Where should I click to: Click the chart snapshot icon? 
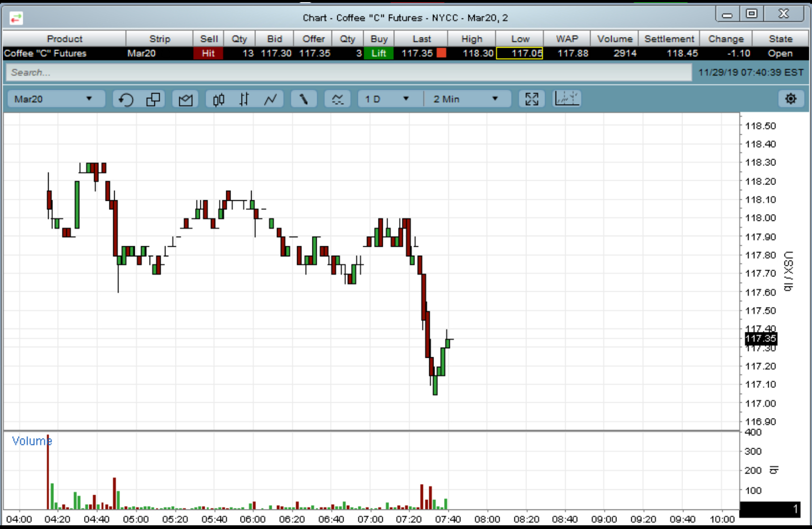coord(186,99)
